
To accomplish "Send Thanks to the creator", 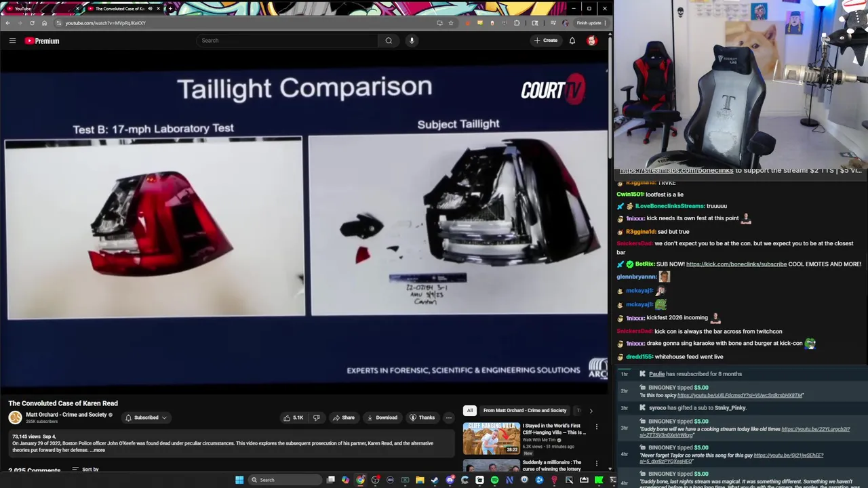I will click(422, 418).
